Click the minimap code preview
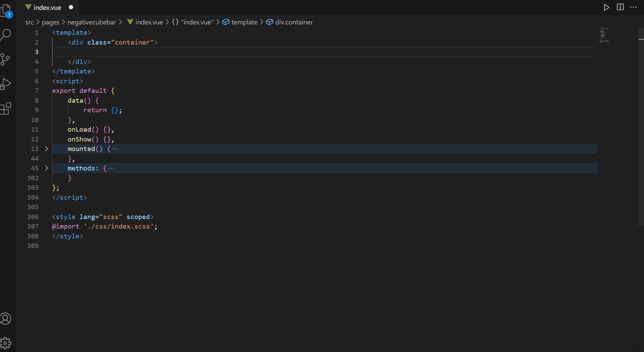 (604, 35)
